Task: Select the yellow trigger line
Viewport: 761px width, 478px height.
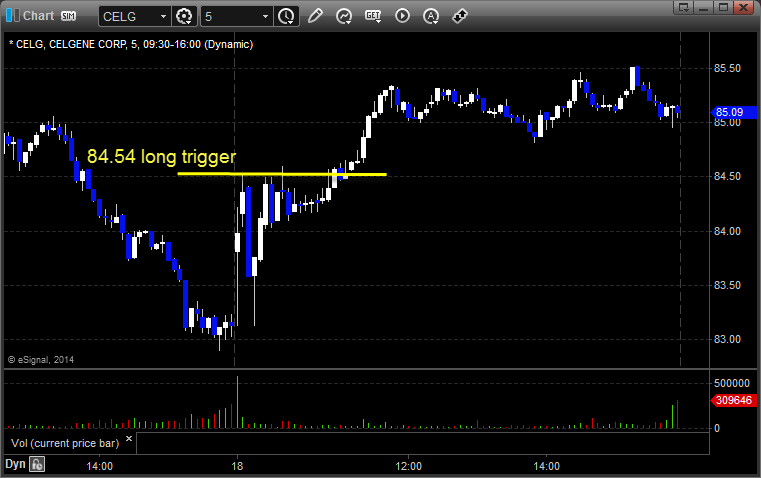Action: 282,174
